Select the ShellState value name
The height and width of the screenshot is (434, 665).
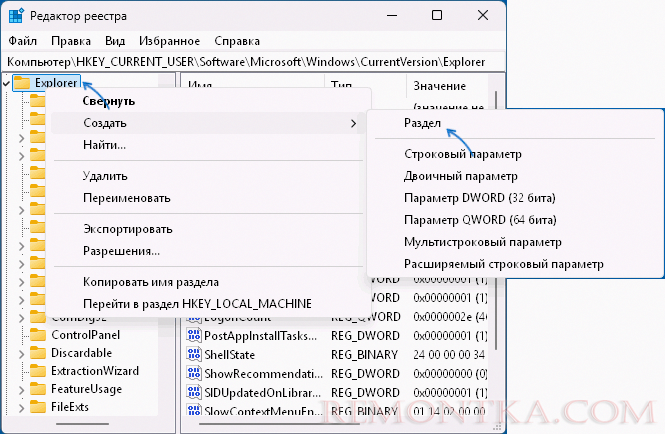tap(229, 355)
